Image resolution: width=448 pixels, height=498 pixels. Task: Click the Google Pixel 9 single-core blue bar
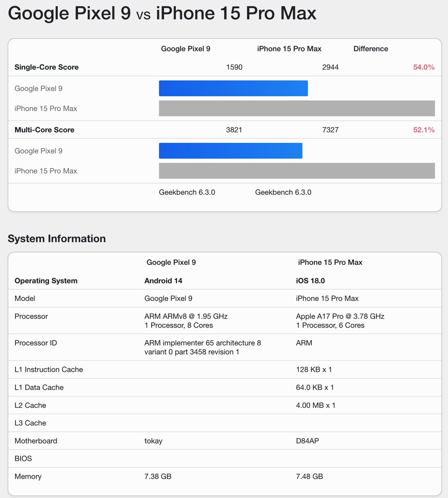pos(233,88)
